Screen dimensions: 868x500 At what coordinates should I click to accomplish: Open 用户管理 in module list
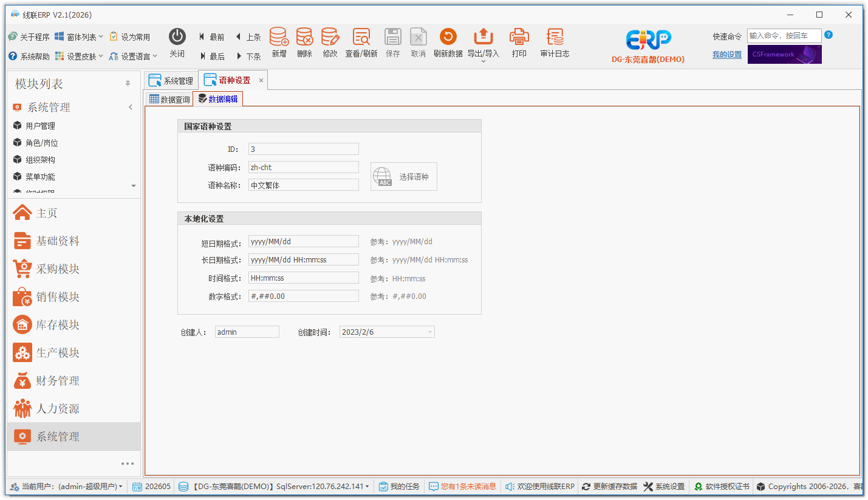click(40, 126)
